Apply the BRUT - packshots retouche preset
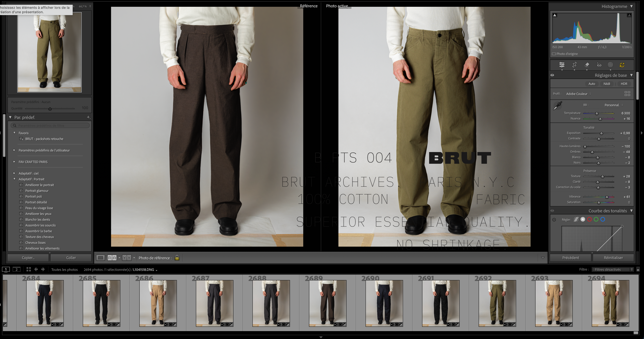This screenshot has width=644, height=339. [x=44, y=139]
